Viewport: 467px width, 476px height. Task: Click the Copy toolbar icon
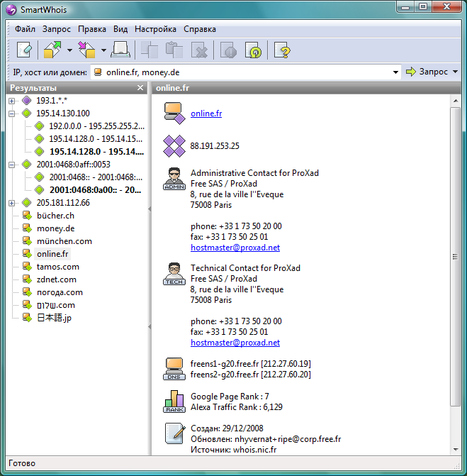coord(150,50)
